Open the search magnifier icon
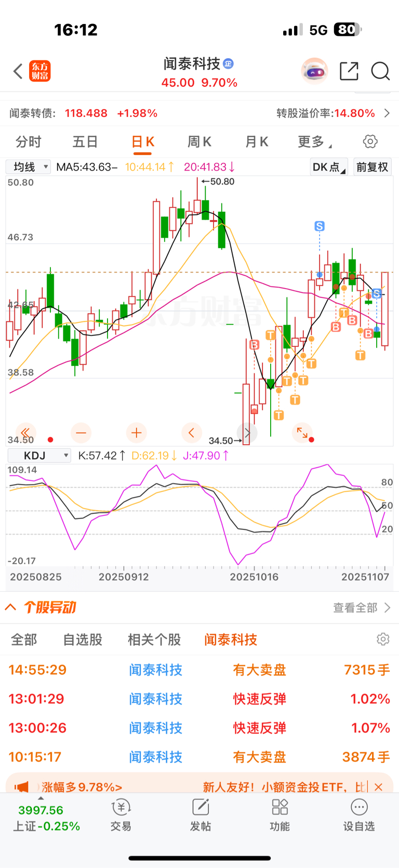This screenshot has width=399, height=868. coord(380,71)
